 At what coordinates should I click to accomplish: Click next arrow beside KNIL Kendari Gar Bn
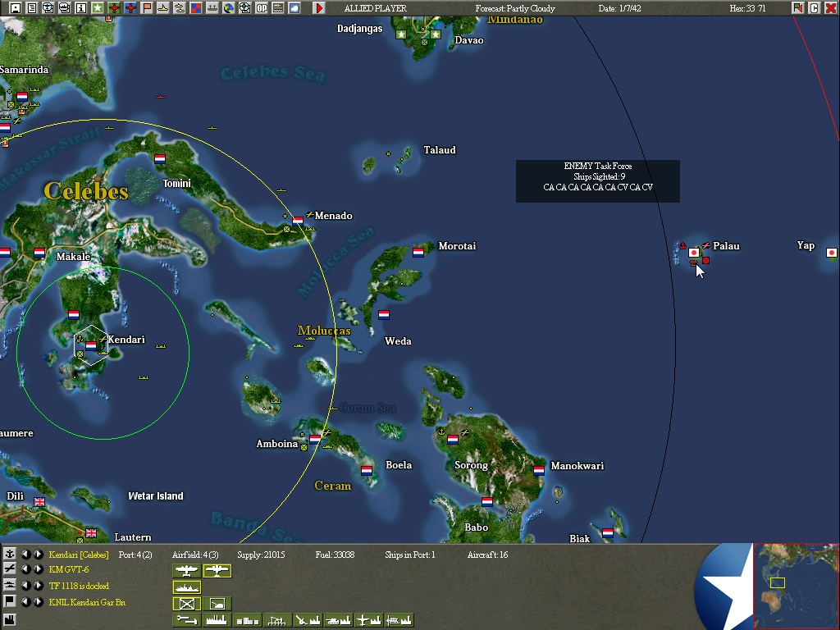point(38,601)
